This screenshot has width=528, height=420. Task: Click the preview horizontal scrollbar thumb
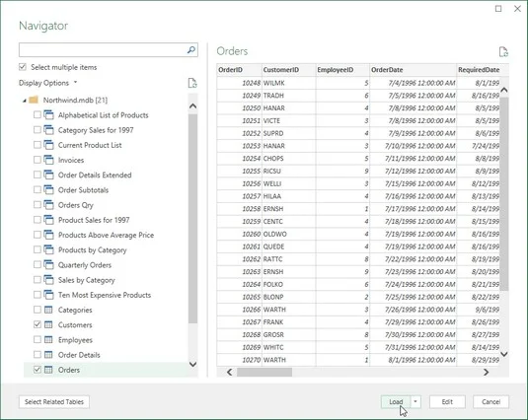(x=264, y=373)
